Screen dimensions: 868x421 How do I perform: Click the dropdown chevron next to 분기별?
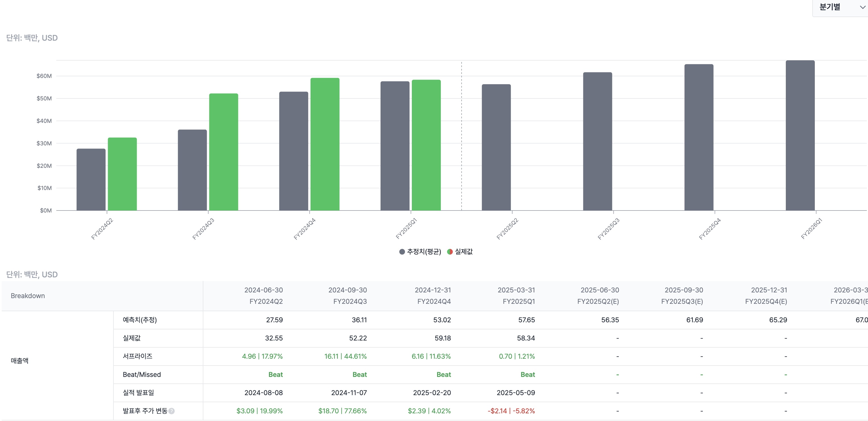pos(862,7)
